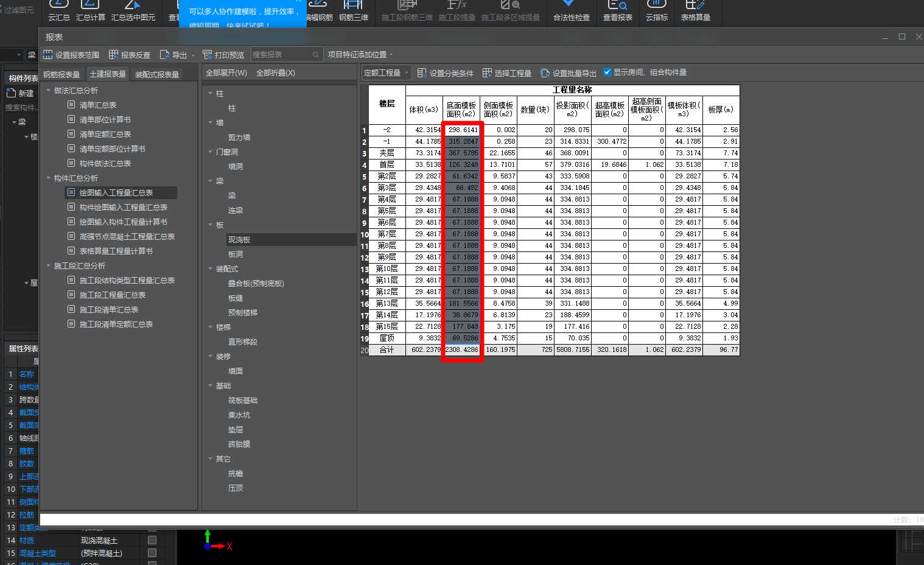Open 打印预览 print preview
The height and width of the screenshot is (565, 924).
(223, 55)
